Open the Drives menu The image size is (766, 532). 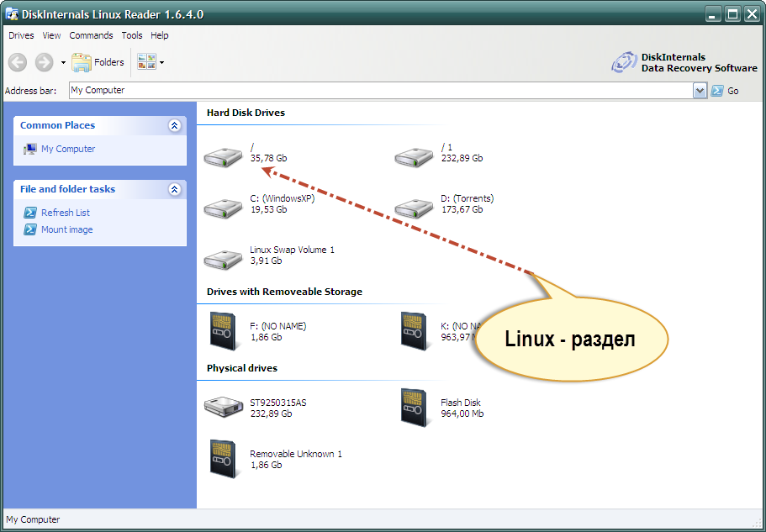click(21, 35)
